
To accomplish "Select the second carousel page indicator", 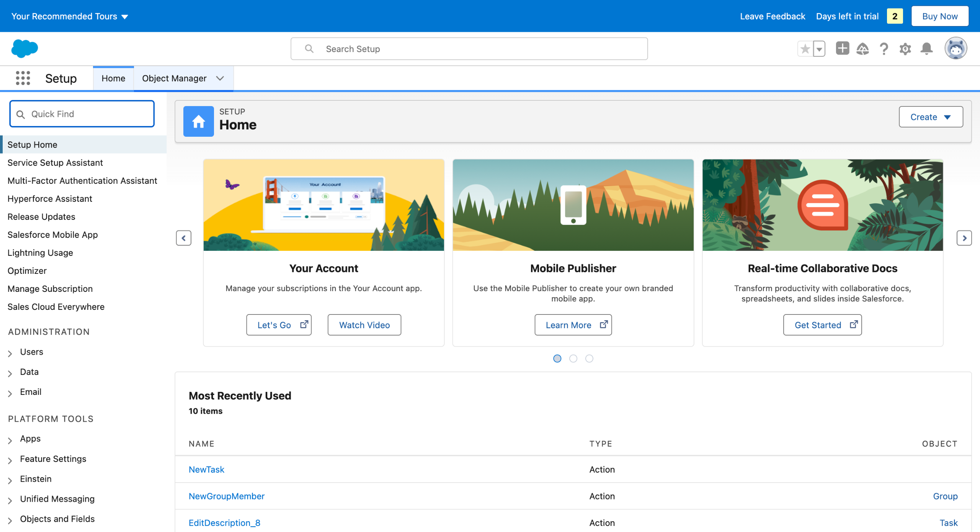I will [x=573, y=358].
